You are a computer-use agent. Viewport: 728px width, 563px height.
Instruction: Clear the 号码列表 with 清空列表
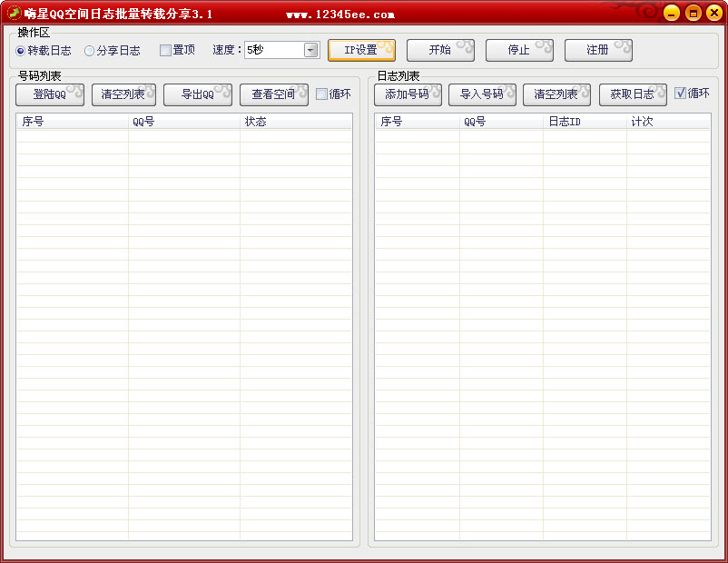[123, 94]
